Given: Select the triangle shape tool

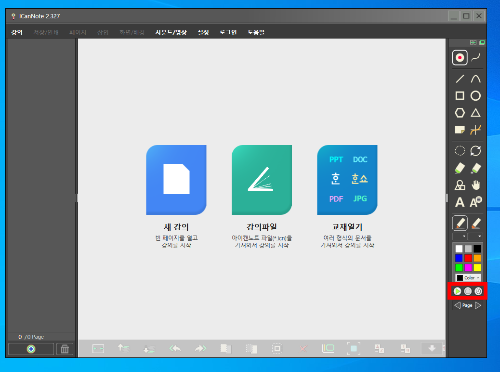Looking at the screenshot, I should click(476, 113).
